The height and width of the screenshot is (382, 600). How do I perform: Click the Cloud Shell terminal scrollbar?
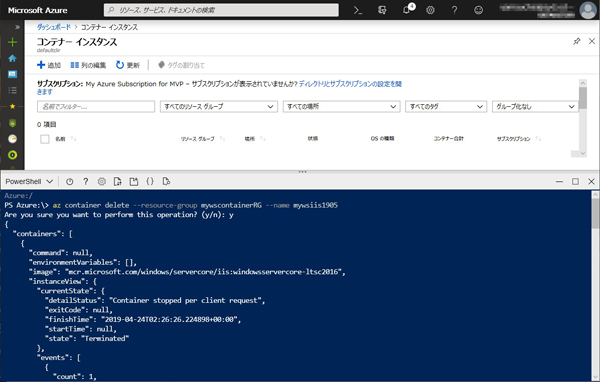(x=595, y=214)
